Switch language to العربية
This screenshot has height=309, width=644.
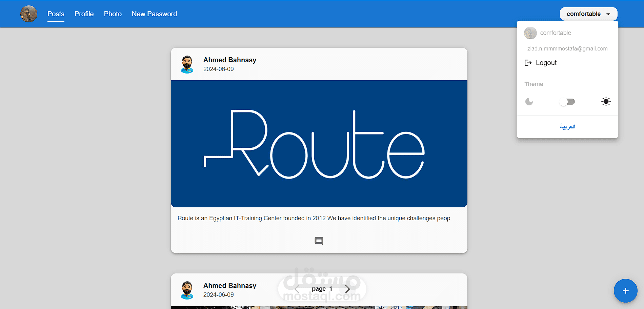567,127
